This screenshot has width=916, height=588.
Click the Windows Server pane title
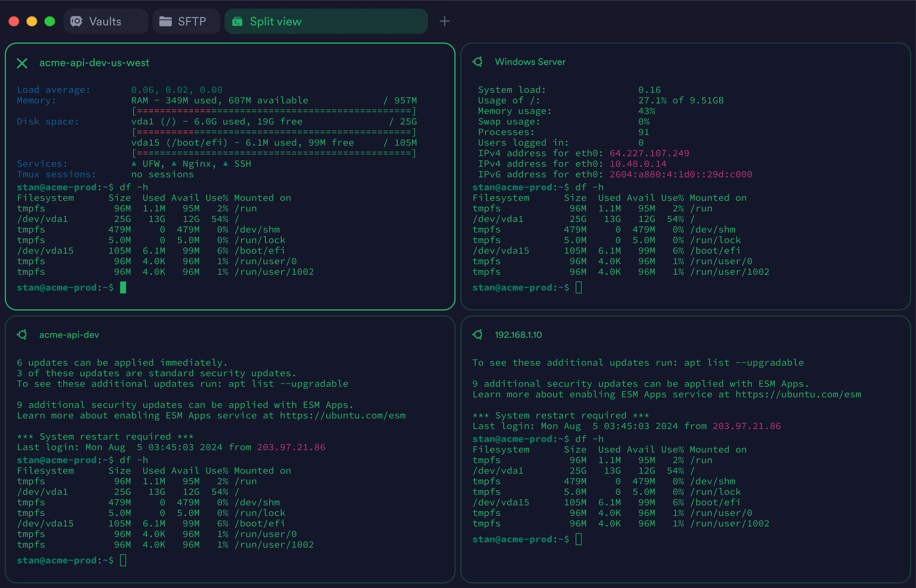tap(530, 62)
